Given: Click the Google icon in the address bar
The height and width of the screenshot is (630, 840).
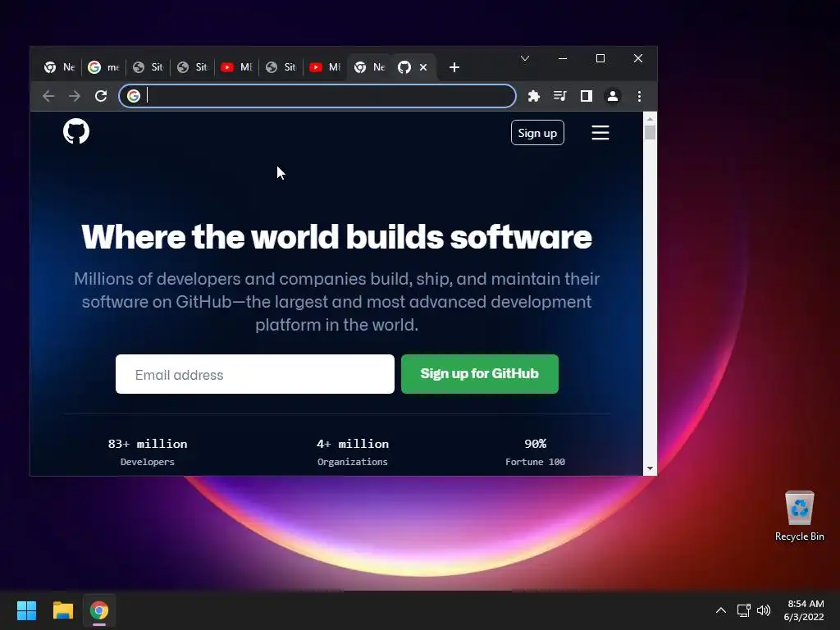Looking at the screenshot, I should (x=134, y=96).
